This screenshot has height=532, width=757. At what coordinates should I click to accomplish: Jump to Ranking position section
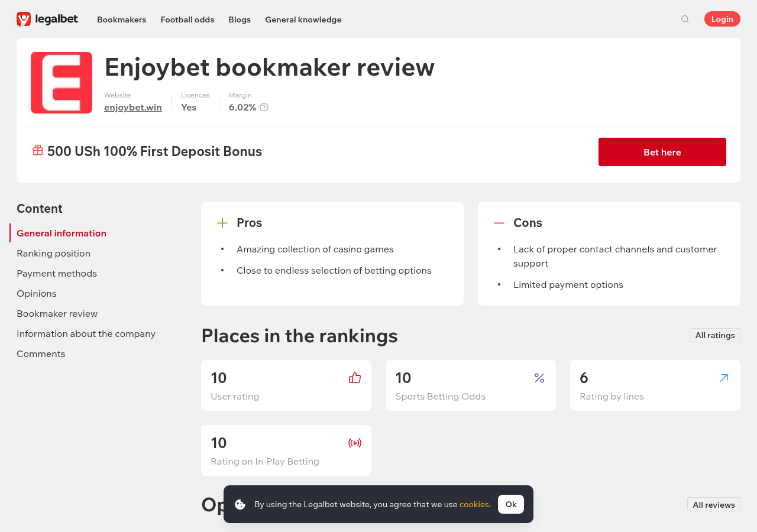54,253
